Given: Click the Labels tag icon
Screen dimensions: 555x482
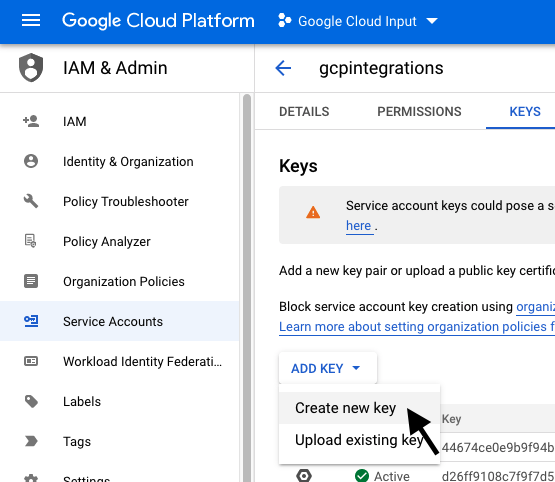Looking at the screenshot, I should [31, 401].
